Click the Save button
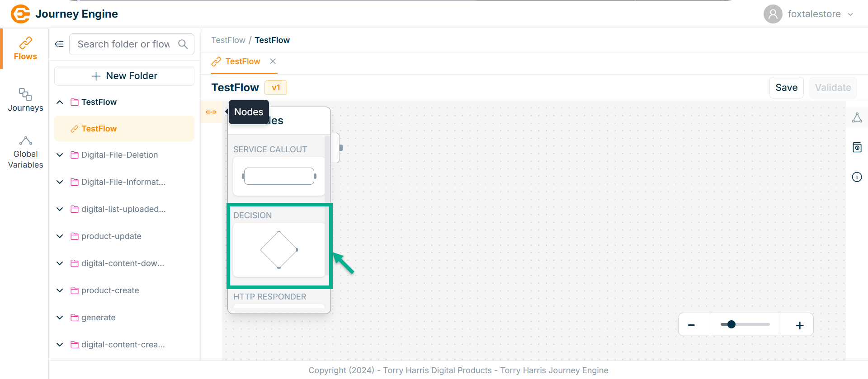 click(786, 88)
